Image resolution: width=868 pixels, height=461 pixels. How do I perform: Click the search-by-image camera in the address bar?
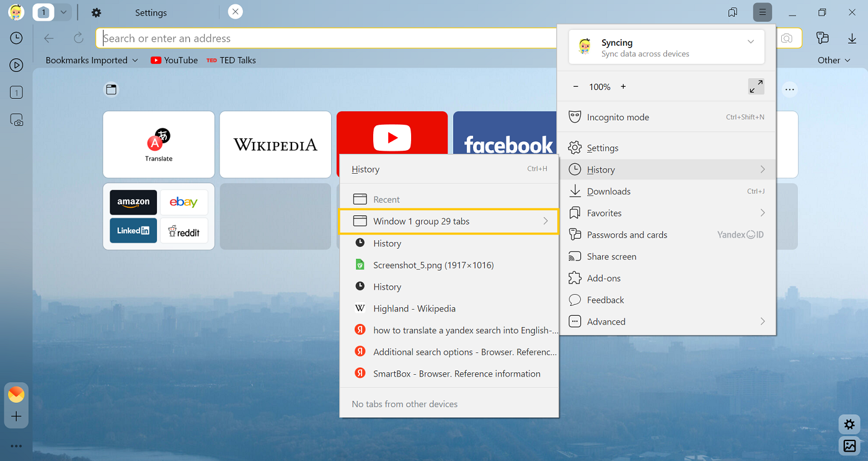pyautogui.click(x=787, y=38)
